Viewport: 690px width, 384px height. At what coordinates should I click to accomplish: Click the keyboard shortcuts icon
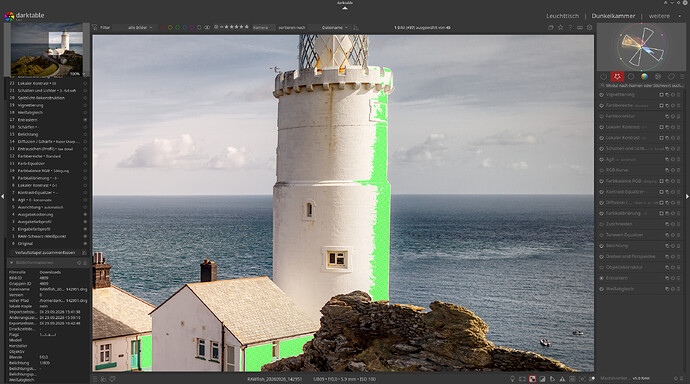[580, 27]
